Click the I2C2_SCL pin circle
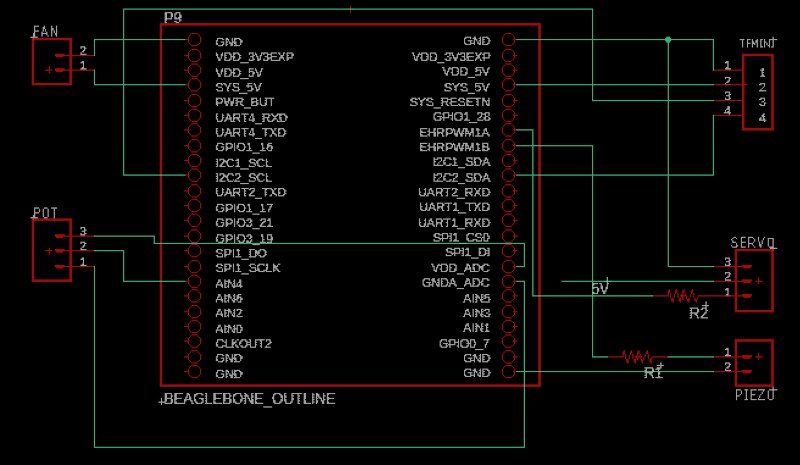This screenshot has width=800, height=465. [194, 175]
